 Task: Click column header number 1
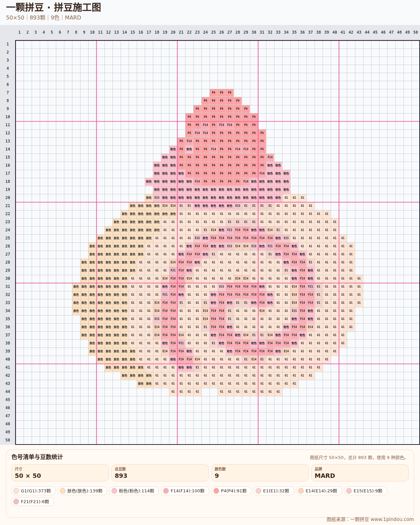click(20, 32)
